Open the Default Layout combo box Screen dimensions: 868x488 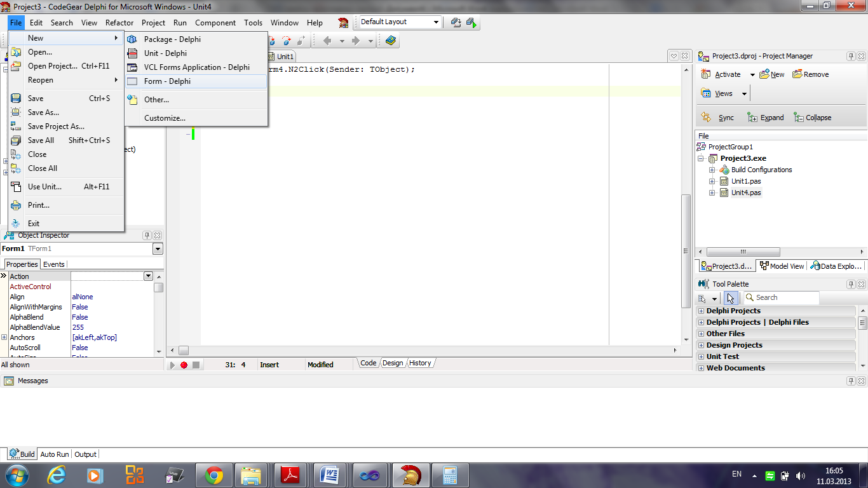coord(400,22)
